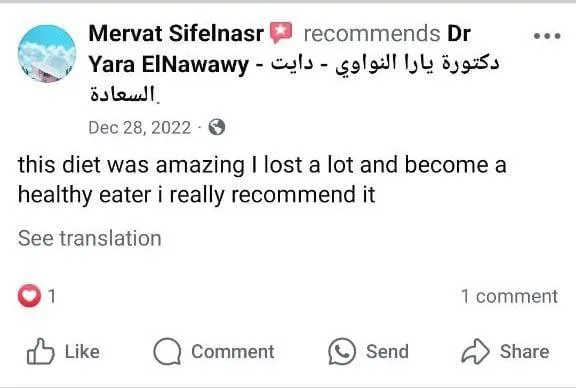Click the Share button label
The height and width of the screenshot is (388, 576).
coord(525,352)
